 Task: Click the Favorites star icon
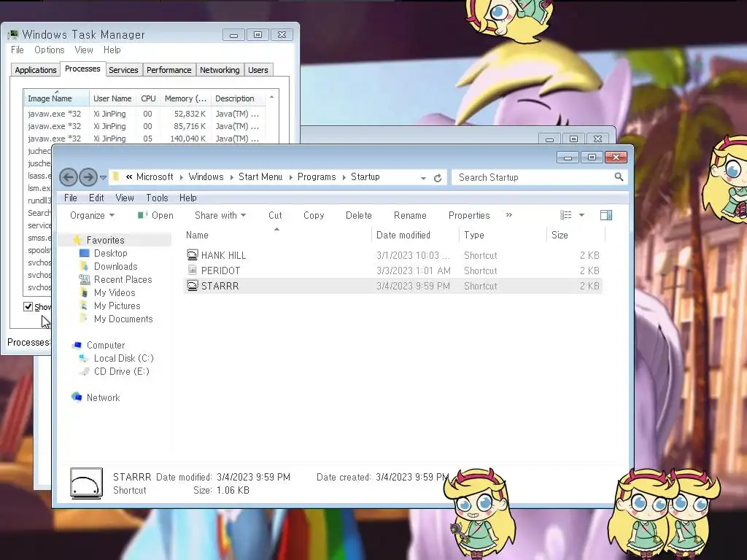(x=77, y=239)
